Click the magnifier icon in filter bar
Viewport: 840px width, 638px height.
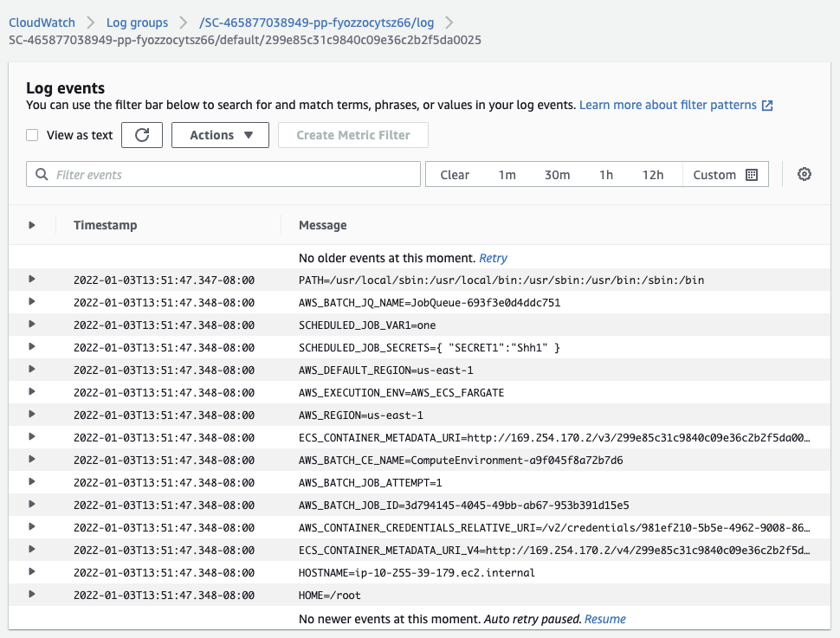click(42, 175)
